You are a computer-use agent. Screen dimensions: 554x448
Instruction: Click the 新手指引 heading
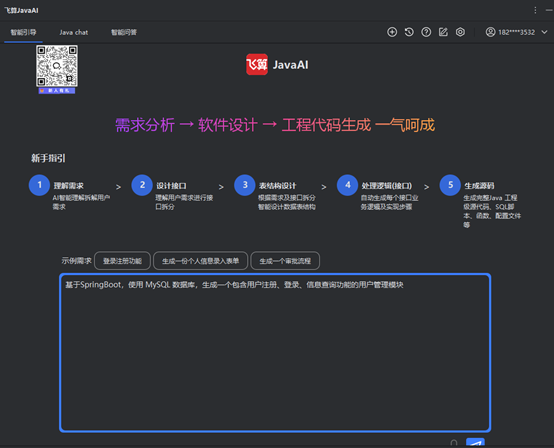[x=48, y=158]
